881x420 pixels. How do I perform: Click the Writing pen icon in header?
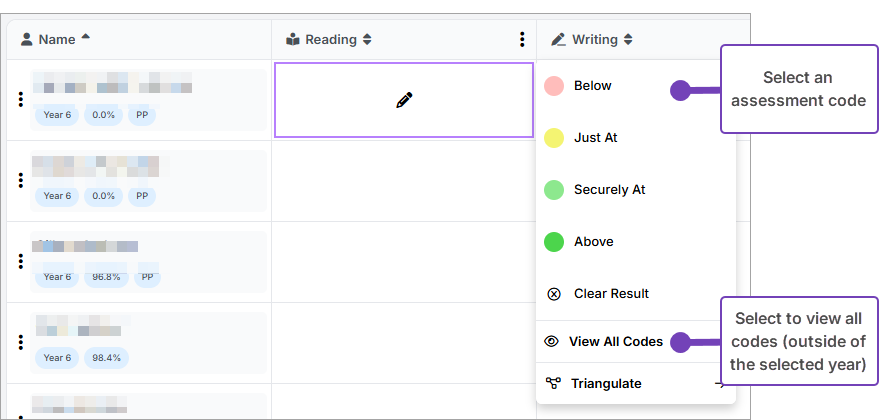[x=558, y=40]
